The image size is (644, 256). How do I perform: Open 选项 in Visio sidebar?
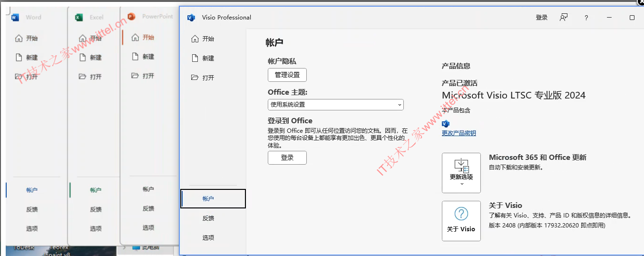pos(208,237)
